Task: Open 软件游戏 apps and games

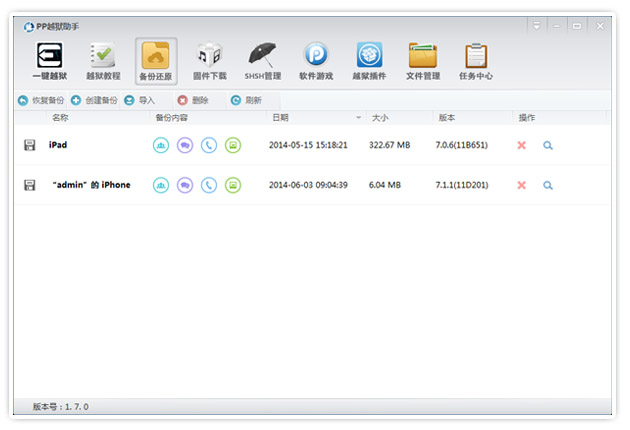Action: click(316, 61)
